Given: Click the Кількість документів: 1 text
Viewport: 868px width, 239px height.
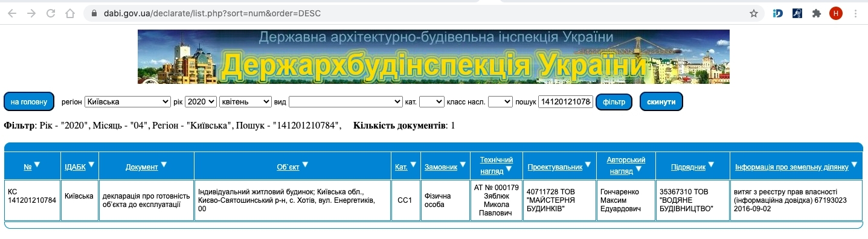Looking at the screenshot, I should (404, 126).
